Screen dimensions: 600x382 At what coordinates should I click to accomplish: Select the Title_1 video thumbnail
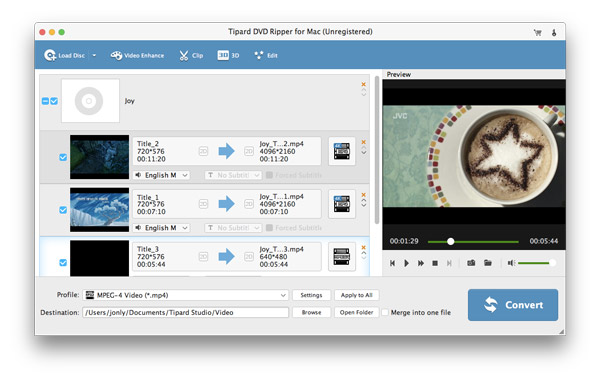(x=99, y=210)
